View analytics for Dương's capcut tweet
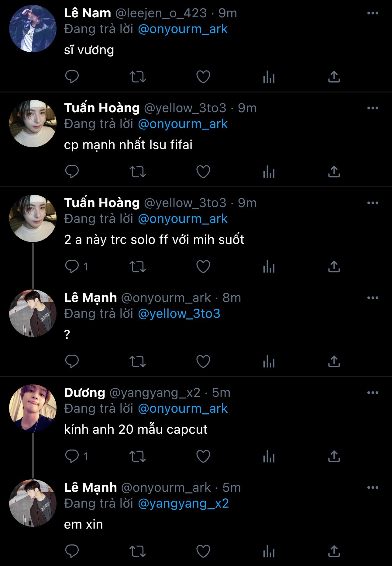Viewport: 392px width, 566px height. click(269, 456)
